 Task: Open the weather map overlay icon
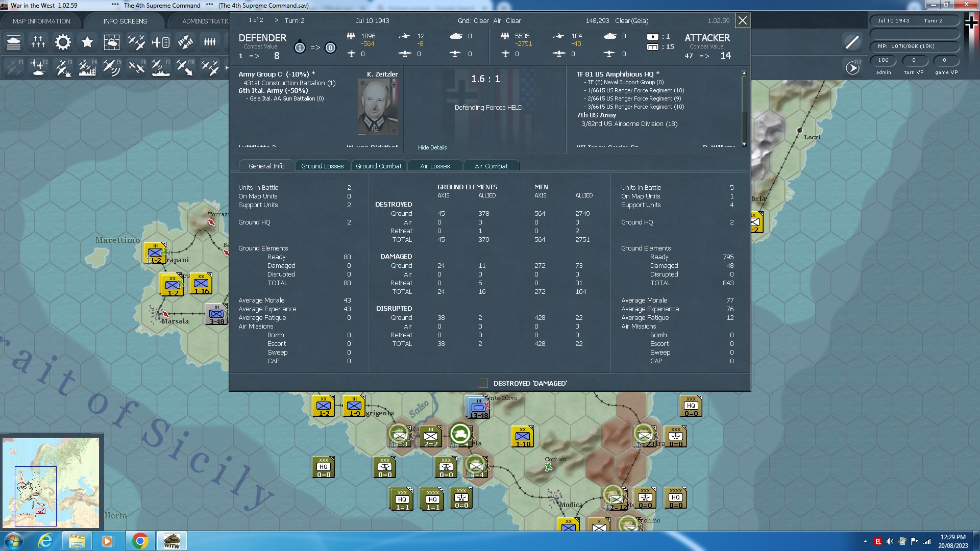pyautogui.click(x=112, y=42)
